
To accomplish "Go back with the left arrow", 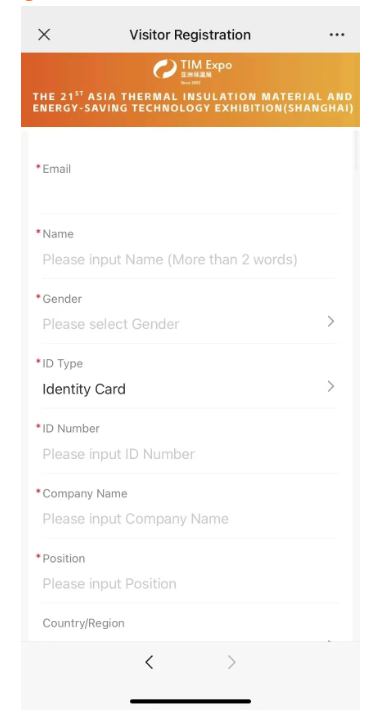I will tap(149, 662).
